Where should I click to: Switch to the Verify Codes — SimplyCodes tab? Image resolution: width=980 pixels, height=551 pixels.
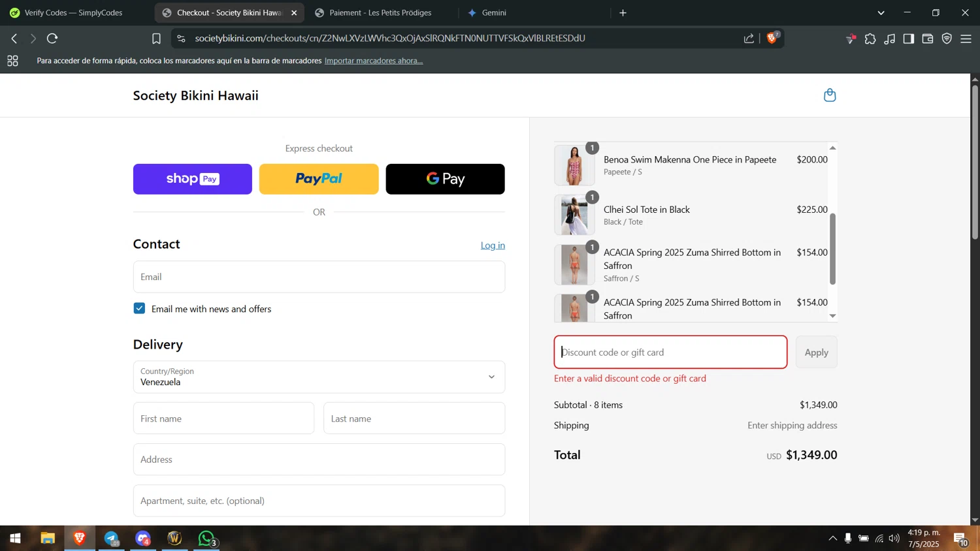click(73, 13)
